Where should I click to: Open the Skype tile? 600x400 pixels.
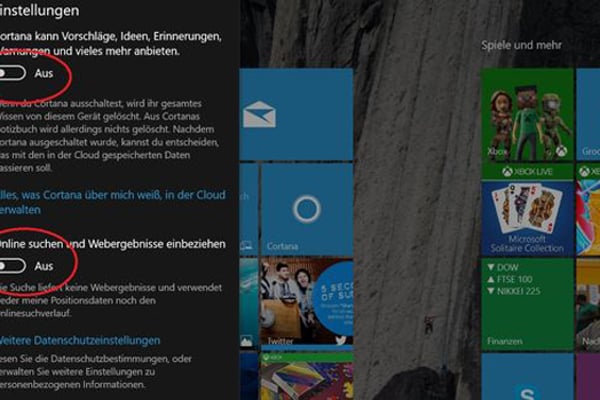coord(527,378)
